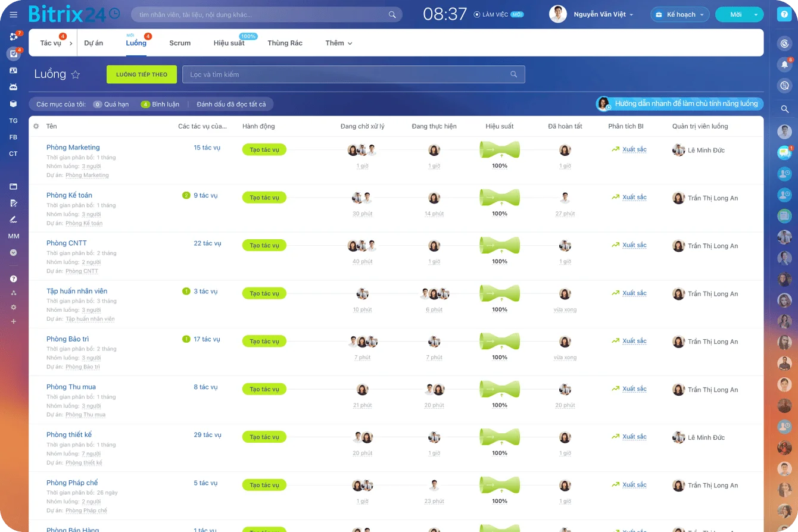798x532 pixels.
Task: Click the table settings gear beside Tên
Action: 36,126
